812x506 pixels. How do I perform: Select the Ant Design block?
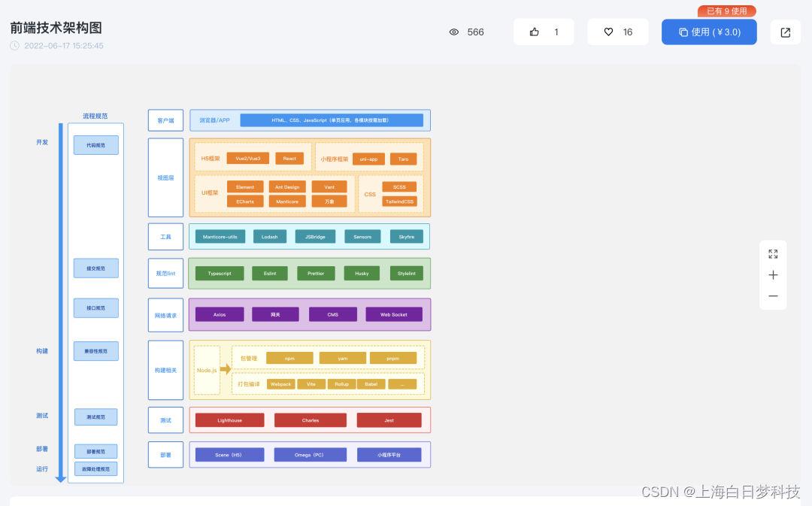(287, 187)
